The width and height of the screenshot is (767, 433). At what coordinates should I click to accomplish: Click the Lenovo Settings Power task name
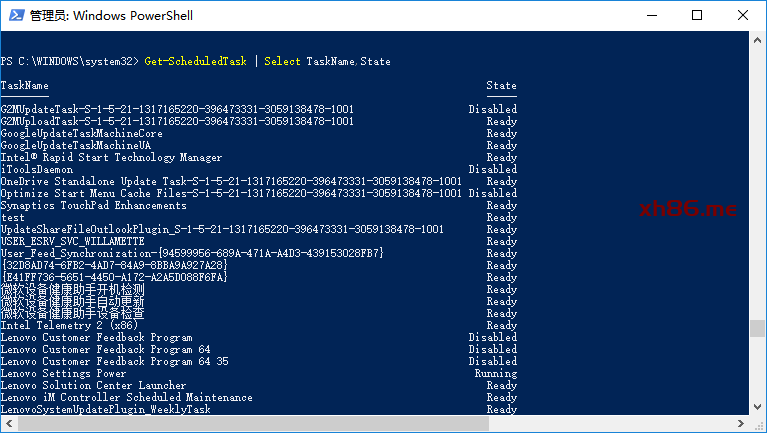click(64, 373)
